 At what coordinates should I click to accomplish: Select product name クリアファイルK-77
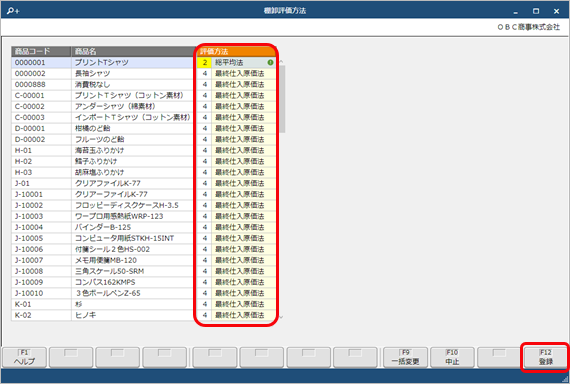coord(108,183)
